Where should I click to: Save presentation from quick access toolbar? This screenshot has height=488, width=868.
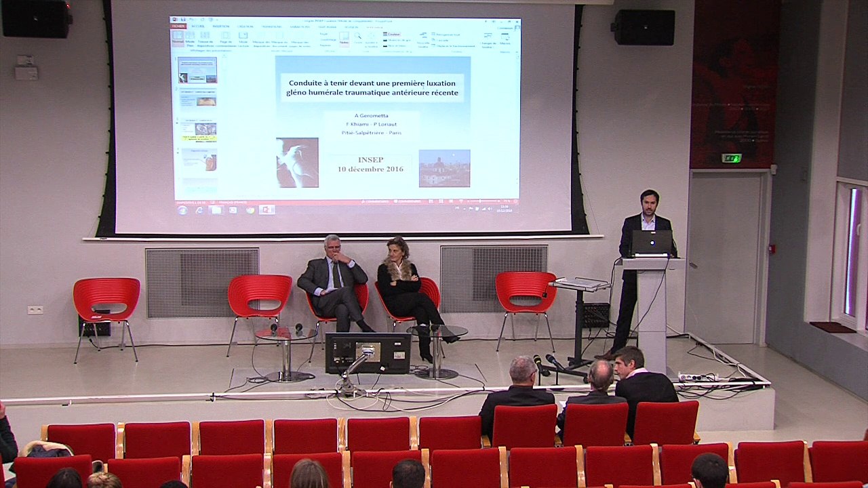182,19
